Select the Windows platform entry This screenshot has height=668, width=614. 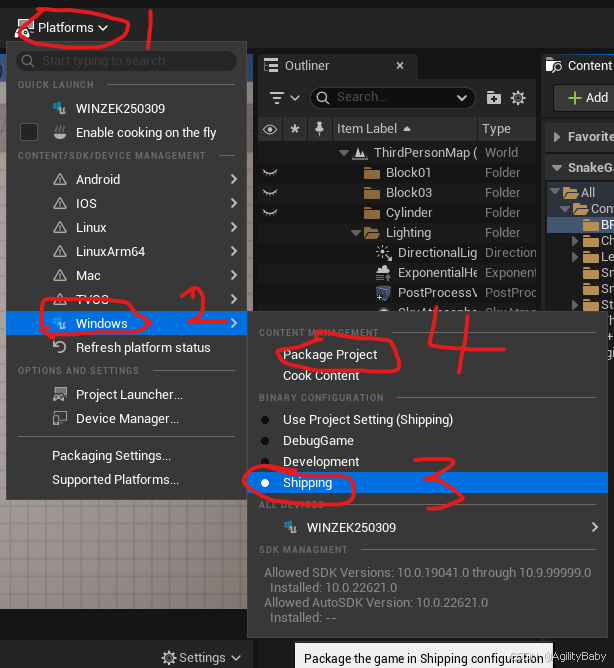(x=127, y=323)
